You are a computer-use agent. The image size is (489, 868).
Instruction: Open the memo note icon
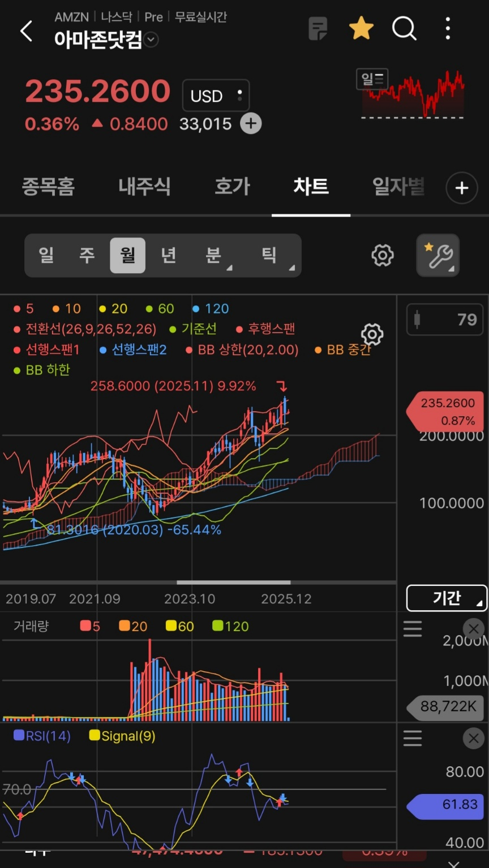[x=318, y=28]
